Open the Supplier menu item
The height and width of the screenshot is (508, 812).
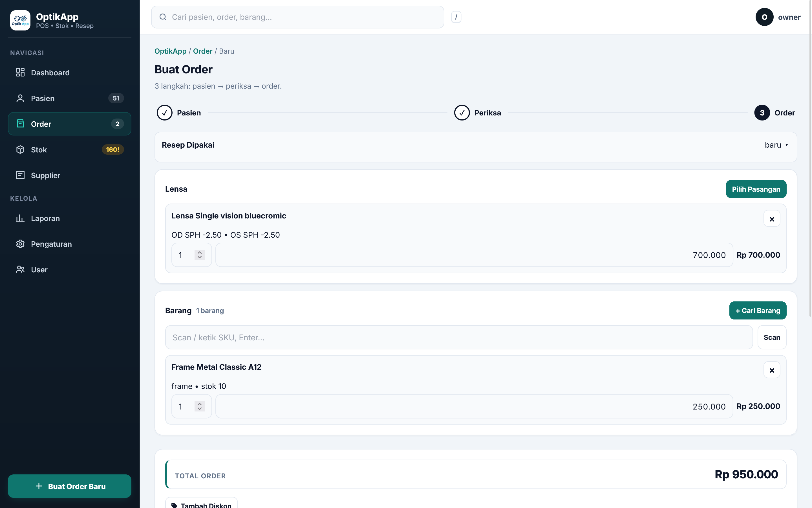pyautogui.click(x=69, y=175)
